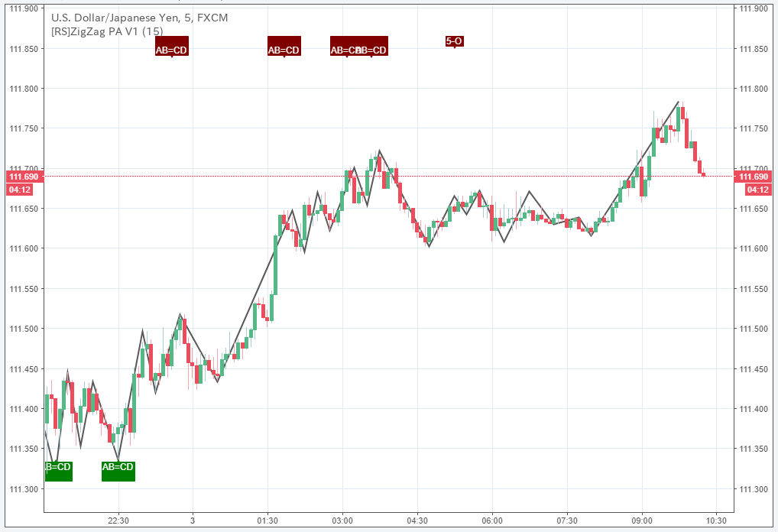Click the 111.900 label on the right price scale

[x=753, y=9]
